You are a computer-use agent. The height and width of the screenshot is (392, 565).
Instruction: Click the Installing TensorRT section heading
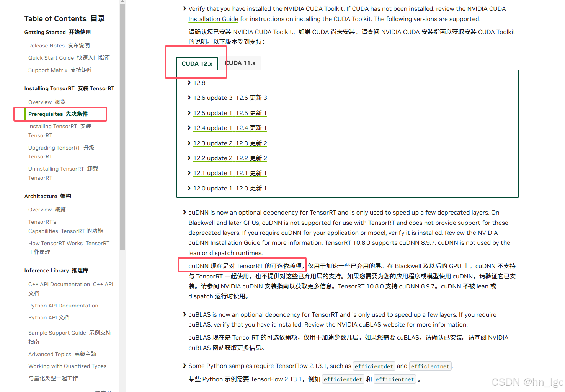(69, 88)
